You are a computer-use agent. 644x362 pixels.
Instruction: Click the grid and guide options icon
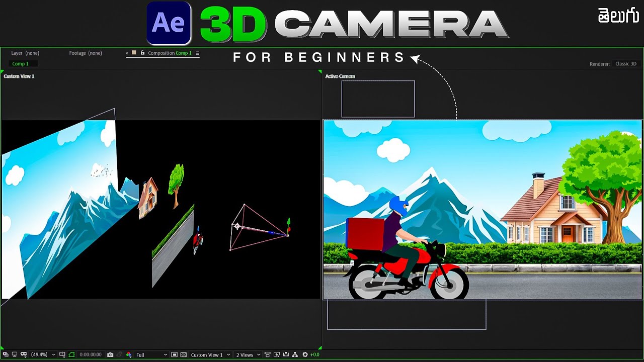click(x=62, y=354)
